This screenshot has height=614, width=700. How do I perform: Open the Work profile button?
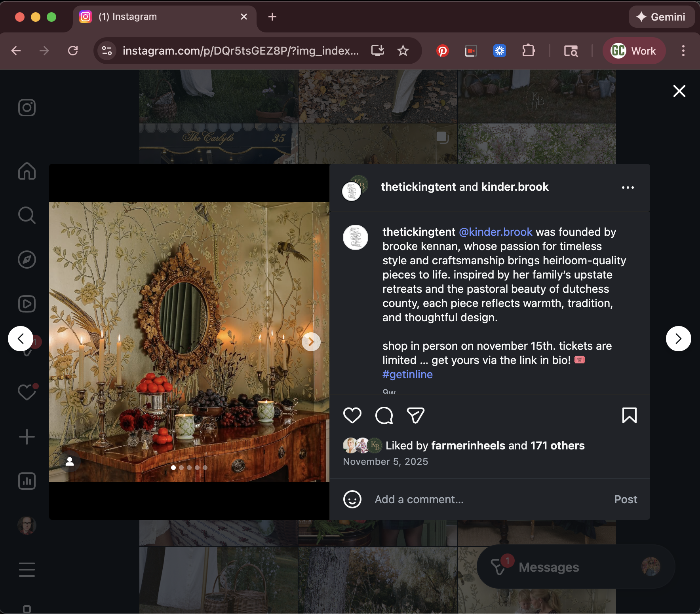point(634,51)
